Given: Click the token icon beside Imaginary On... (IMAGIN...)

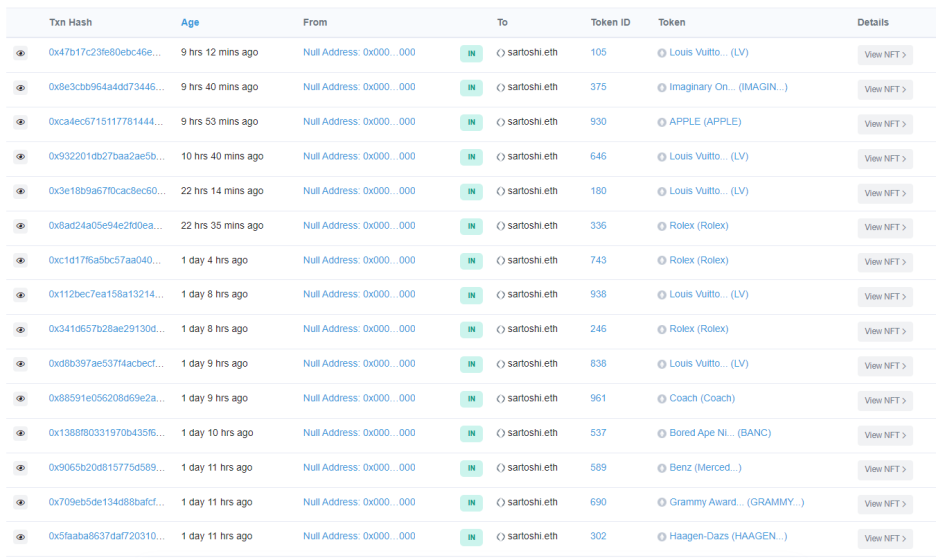Looking at the screenshot, I should pyautogui.click(x=661, y=88).
